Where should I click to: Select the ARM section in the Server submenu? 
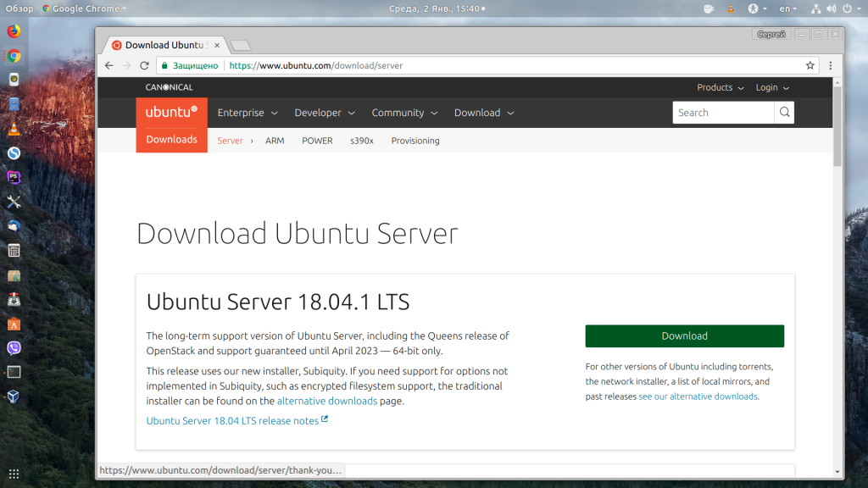[x=274, y=141]
